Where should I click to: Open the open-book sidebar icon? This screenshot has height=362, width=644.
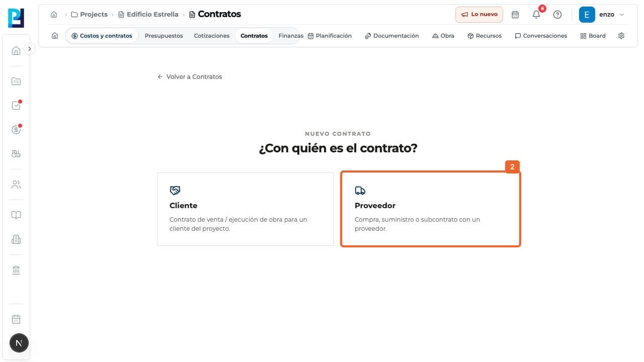[x=16, y=215]
